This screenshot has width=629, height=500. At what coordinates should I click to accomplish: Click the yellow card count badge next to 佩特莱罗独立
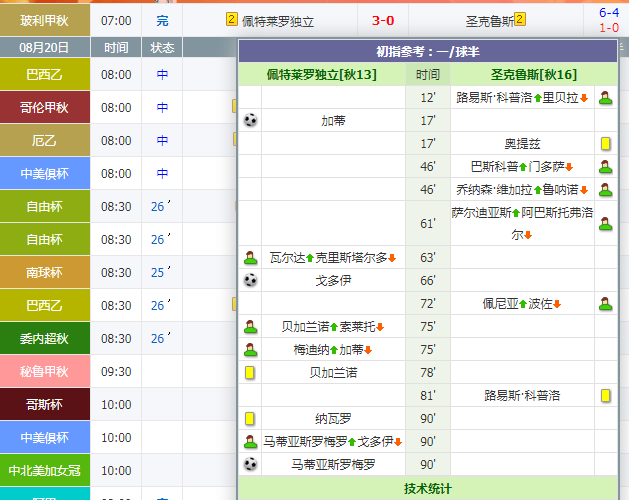click(232, 19)
